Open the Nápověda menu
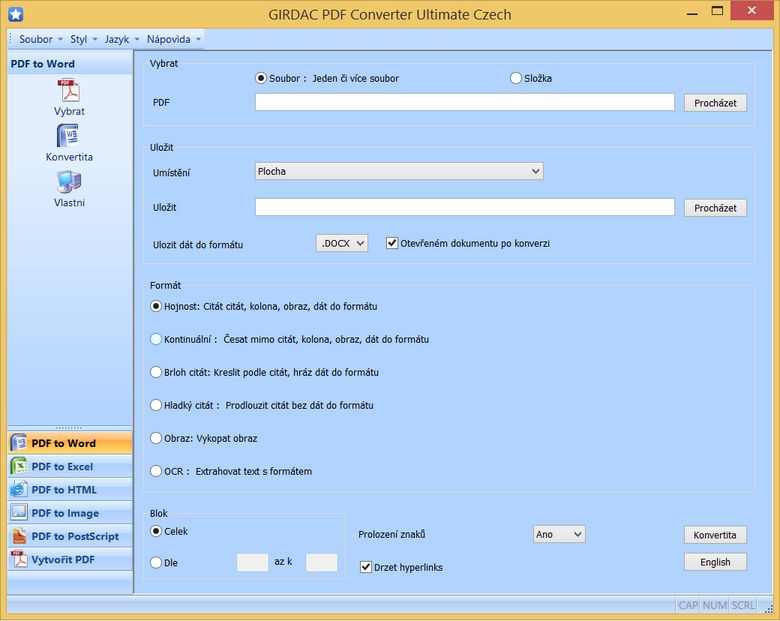 [173, 39]
